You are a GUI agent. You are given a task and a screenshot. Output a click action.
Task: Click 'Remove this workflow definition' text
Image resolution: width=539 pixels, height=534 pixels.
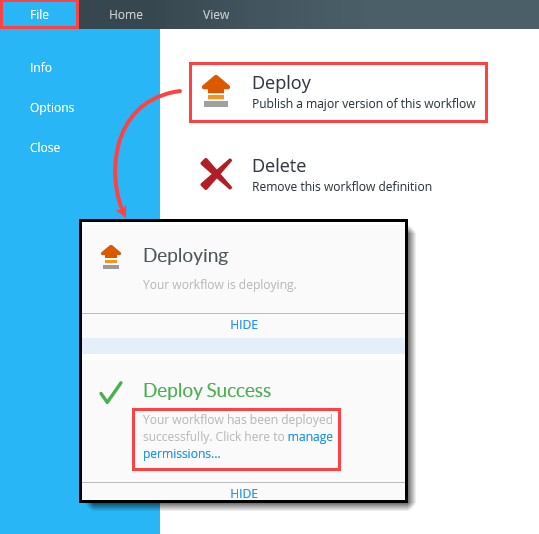[x=342, y=187]
